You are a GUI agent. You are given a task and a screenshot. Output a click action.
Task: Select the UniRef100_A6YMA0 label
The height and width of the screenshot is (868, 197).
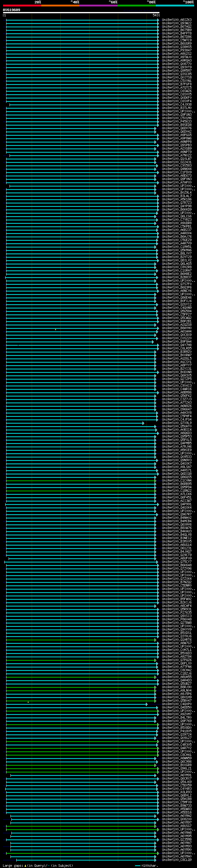click(177, 856)
